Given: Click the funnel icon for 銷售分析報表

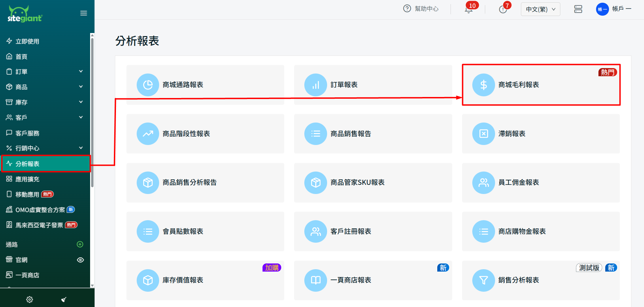Looking at the screenshot, I should click(484, 280).
